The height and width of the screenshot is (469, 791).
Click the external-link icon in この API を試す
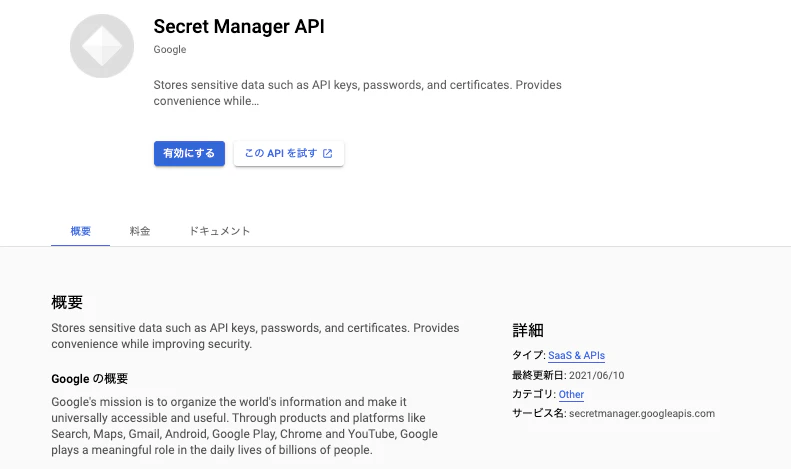coord(327,153)
